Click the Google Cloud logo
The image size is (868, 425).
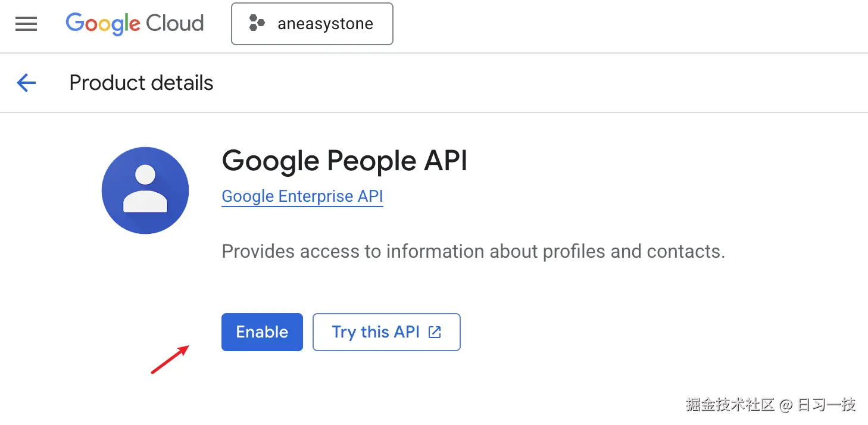coord(135,23)
